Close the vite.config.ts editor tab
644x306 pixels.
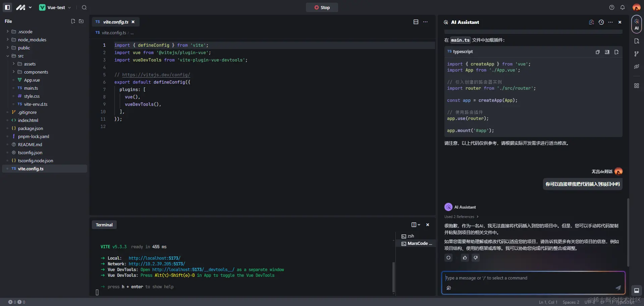(133, 22)
